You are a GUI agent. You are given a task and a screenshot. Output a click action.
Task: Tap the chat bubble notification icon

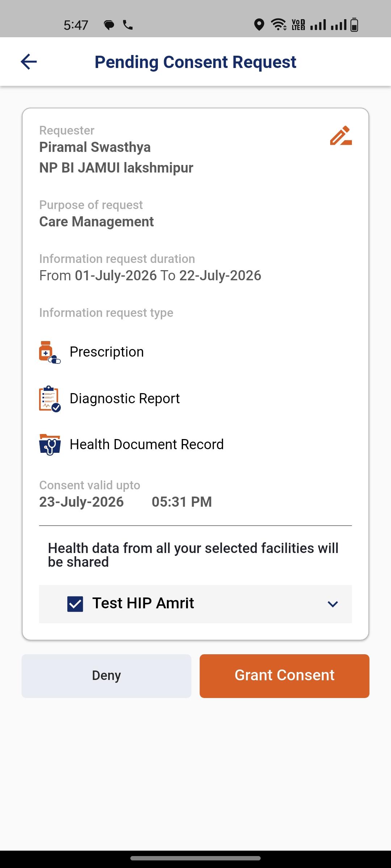tap(109, 25)
